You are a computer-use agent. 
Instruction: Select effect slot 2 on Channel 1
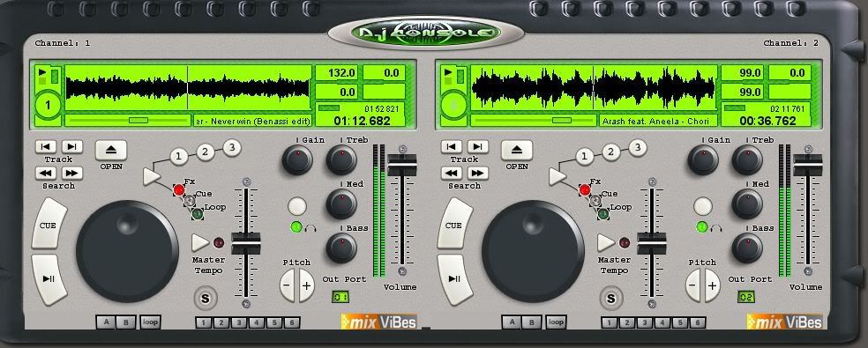(206, 152)
